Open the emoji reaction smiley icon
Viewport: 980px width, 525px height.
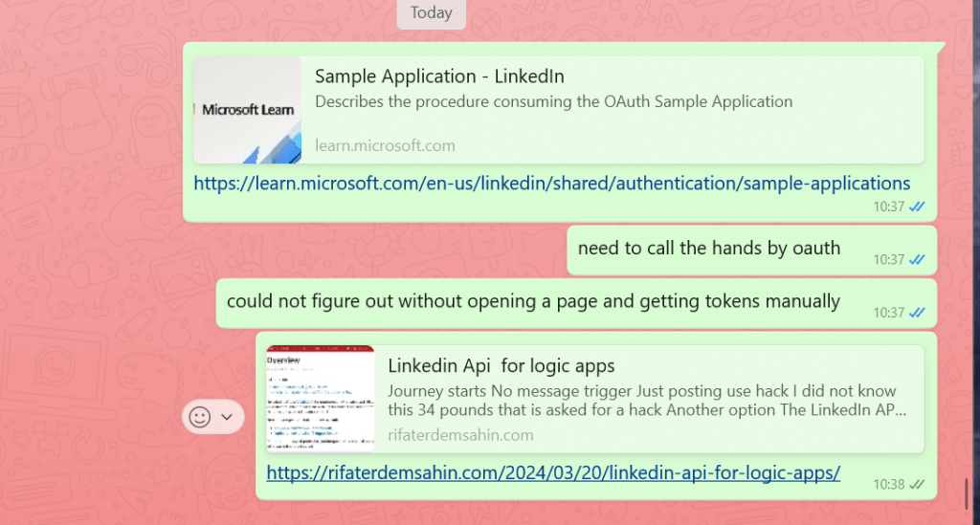click(x=199, y=416)
